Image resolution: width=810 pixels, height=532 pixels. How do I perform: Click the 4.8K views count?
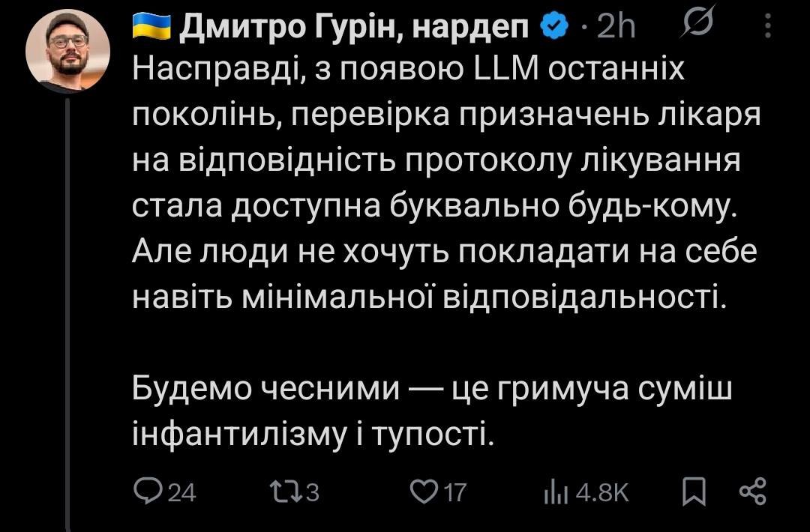pyautogui.click(x=601, y=492)
